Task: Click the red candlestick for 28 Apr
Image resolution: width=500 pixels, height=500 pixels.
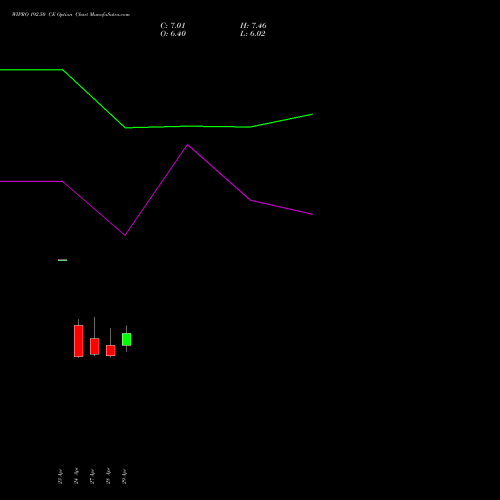Action: pyautogui.click(x=111, y=350)
